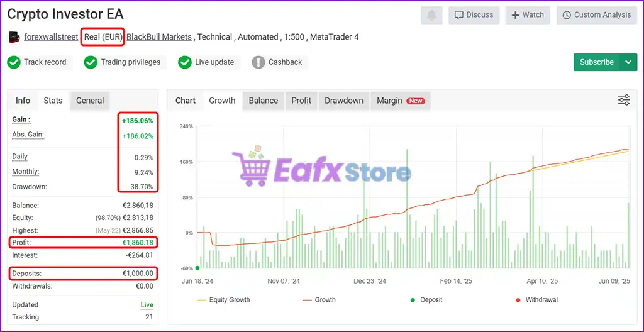Open the chart settings sliders icon
Screen dimensions: 644x332
[x=624, y=100]
